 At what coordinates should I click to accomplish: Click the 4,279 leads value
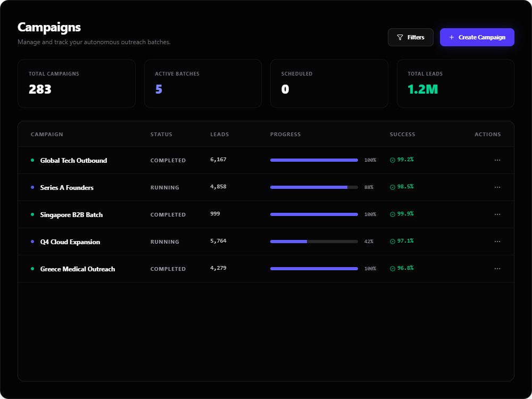tap(218, 268)
